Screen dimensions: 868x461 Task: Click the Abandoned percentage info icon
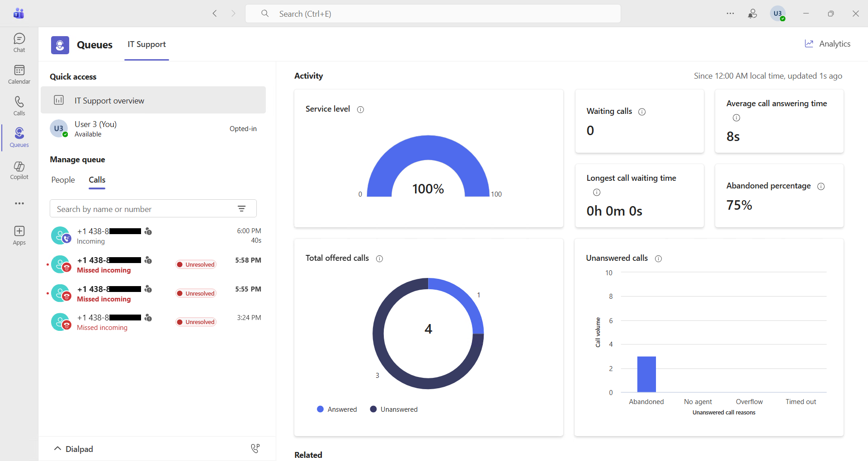click(821, 186)
